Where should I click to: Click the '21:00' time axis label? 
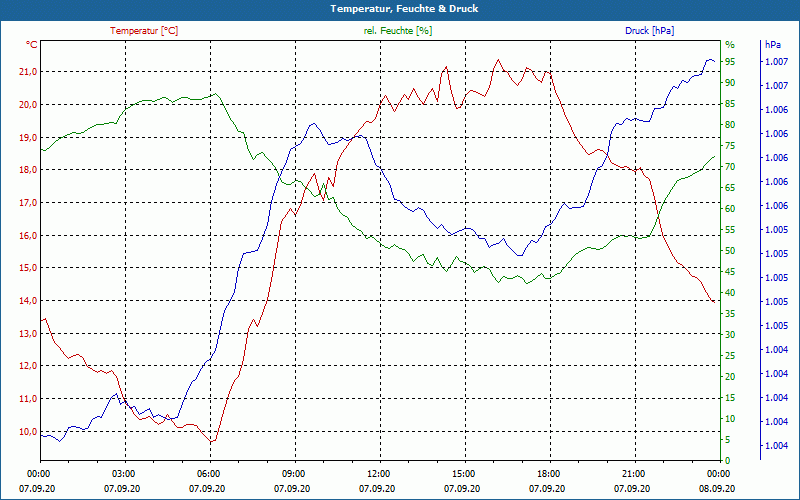click(635, 473)
